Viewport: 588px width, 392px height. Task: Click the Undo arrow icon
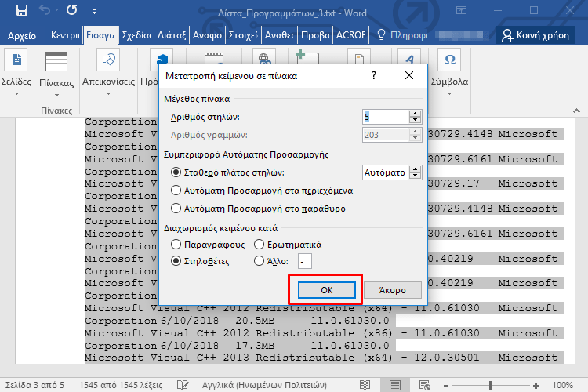45,10
